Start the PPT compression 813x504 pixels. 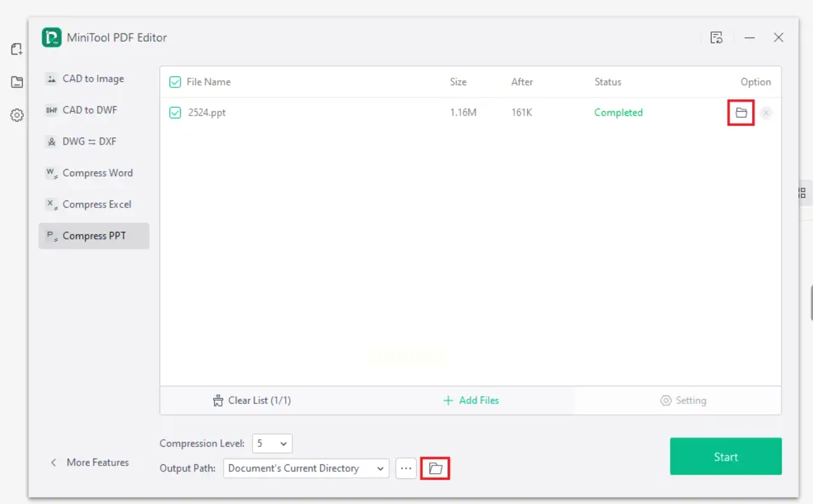pyautogui.click(x=725, y=457)
